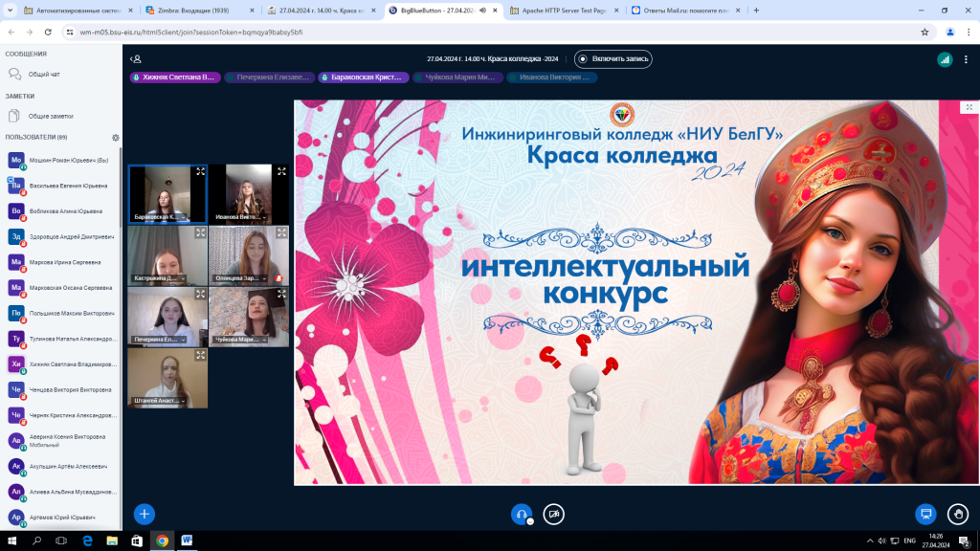980x551 pixels.
Task: Open the three-dot options menu
Action: (x=966, y=59)
